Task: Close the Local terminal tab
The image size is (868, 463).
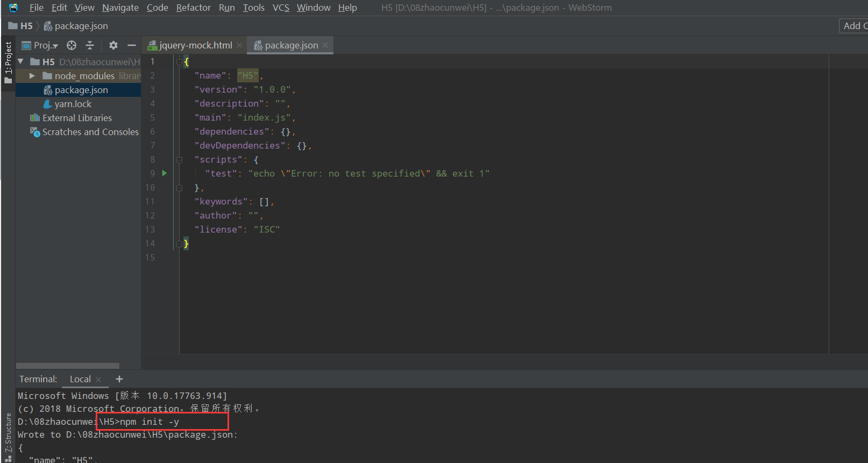Action: coord(98,380)
